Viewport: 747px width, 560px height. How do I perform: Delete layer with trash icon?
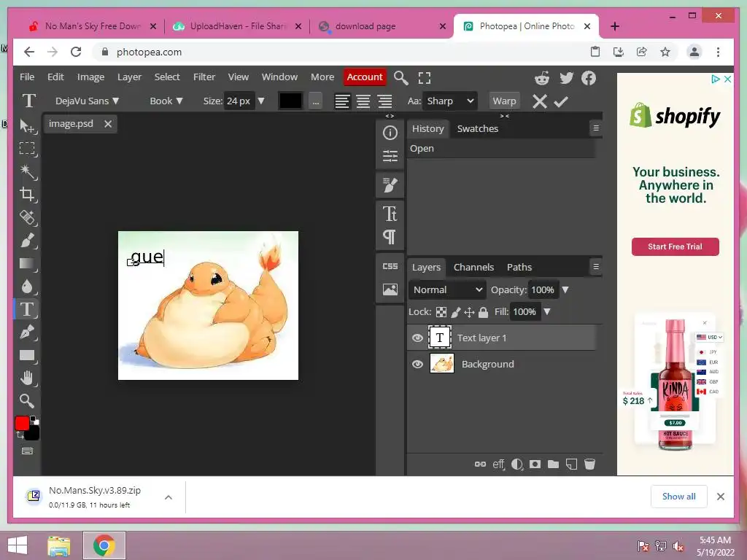[x=589, y=464]
